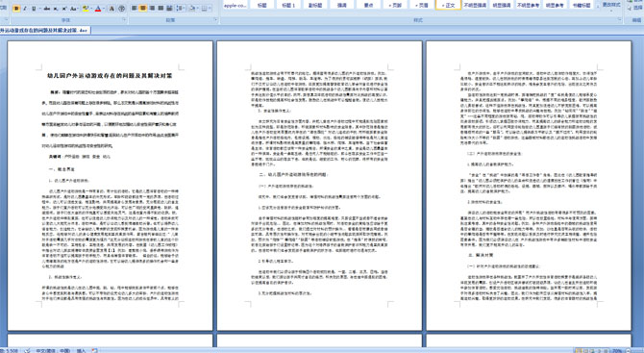Toggle bold formatting in the font group
This screenshot has height=353, width=644.
(x=16, y=9)
